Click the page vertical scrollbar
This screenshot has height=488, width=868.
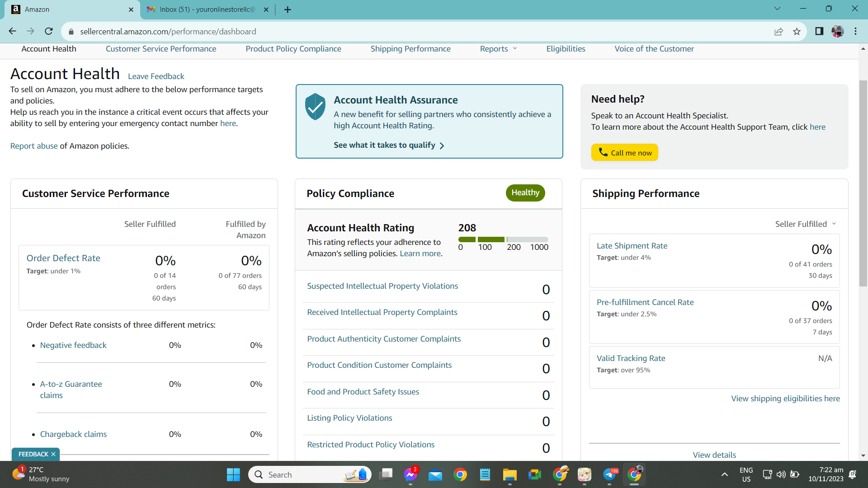coord(863,183)
